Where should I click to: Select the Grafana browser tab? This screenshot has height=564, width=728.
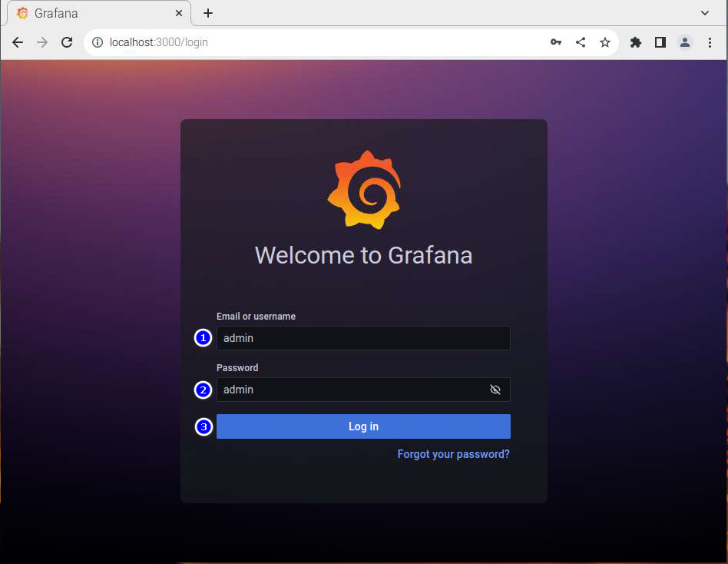pyautogui.click(x=98, y=13)
